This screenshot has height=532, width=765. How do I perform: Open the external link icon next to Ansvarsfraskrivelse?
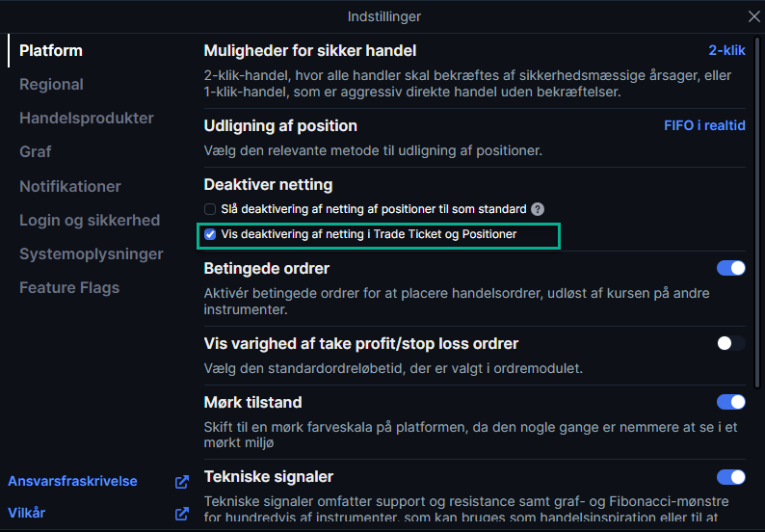click(182, 482)
